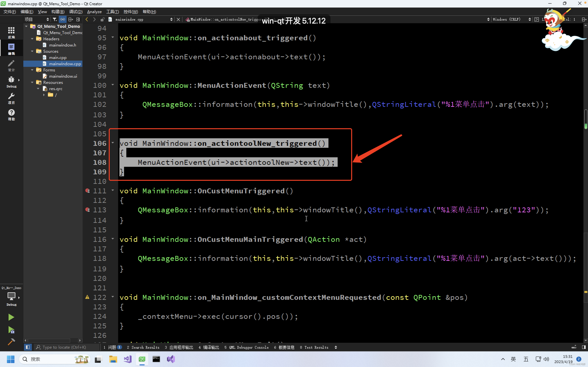
Task: Click the filter tree icon
Action: click(x=55, y=19)
